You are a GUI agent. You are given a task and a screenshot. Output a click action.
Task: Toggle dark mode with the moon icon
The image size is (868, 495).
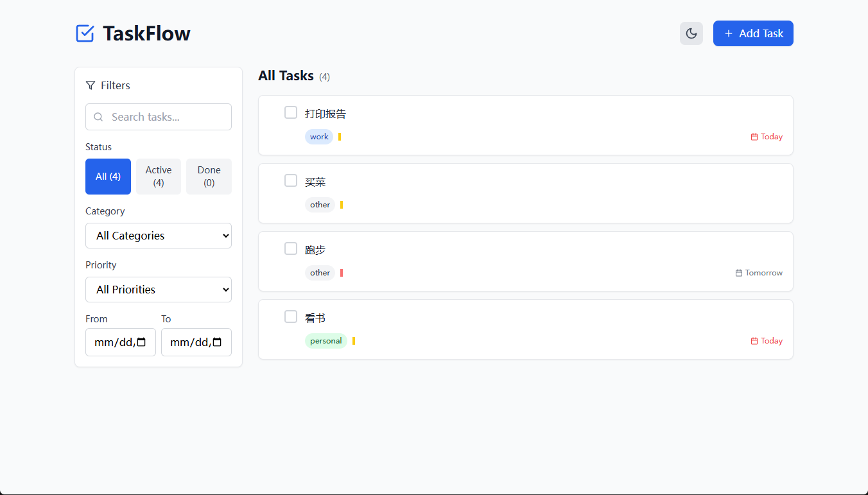tap(691, 33)
